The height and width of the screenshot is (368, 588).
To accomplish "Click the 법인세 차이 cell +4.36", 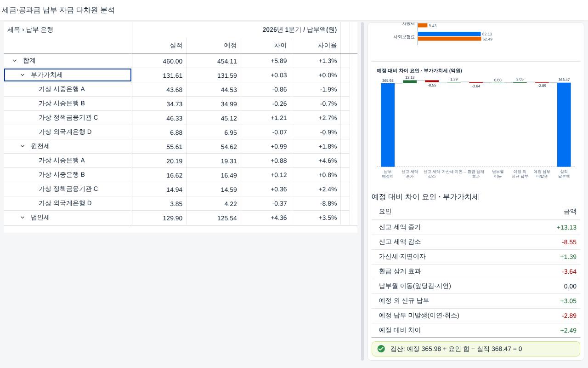I will (x=266, y=218).
